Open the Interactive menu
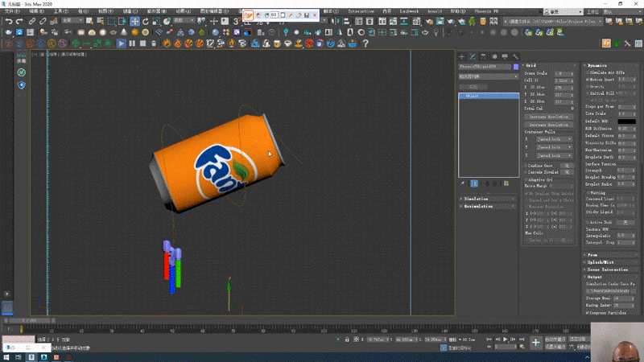Viewport: 644px width, 362px height. (361, 11)
